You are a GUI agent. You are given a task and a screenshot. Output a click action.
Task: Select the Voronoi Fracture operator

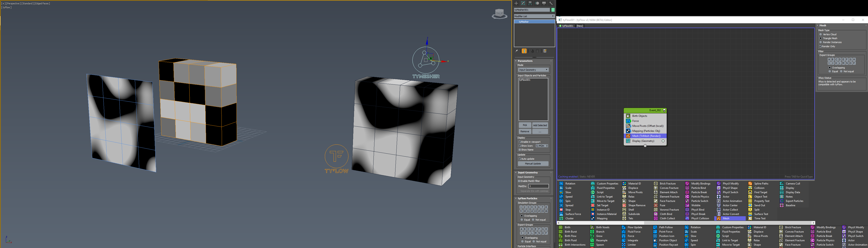click(666, 209)
